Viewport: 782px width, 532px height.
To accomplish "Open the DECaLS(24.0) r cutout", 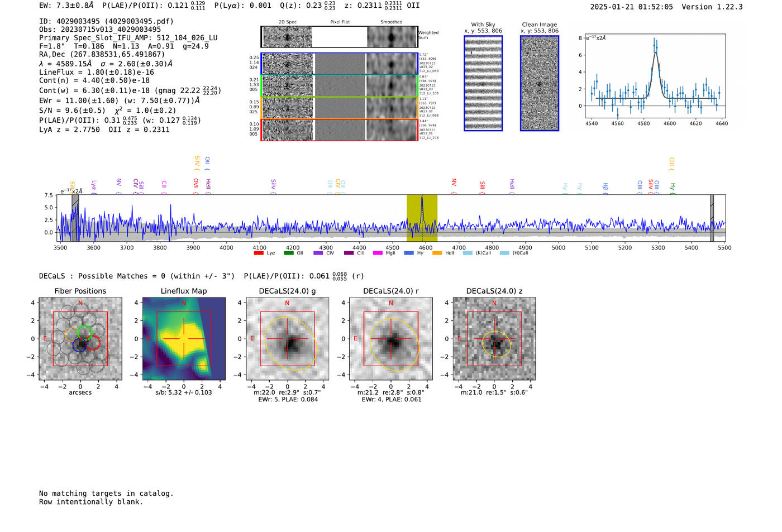I will 391,338.
